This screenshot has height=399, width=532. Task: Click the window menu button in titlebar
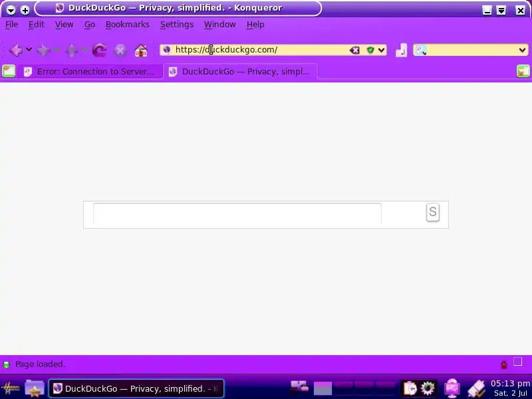pyautogui.click(x=11, y=10)
